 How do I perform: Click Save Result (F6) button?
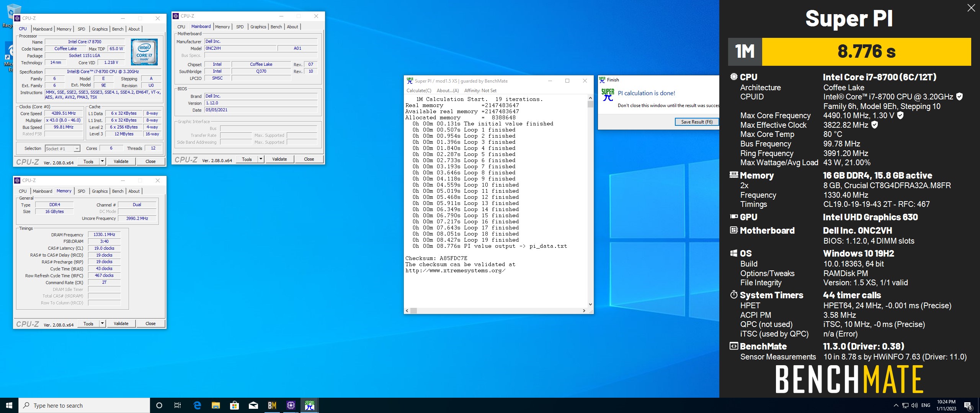click(697, 122)
